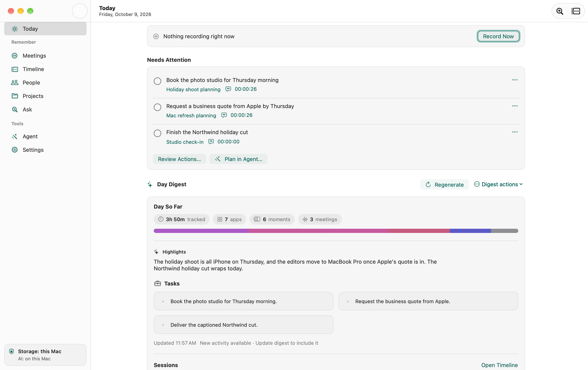Click the transcript icon beside Studio check-in
Viewport: 588px width, 370px height.
(211, 142)
